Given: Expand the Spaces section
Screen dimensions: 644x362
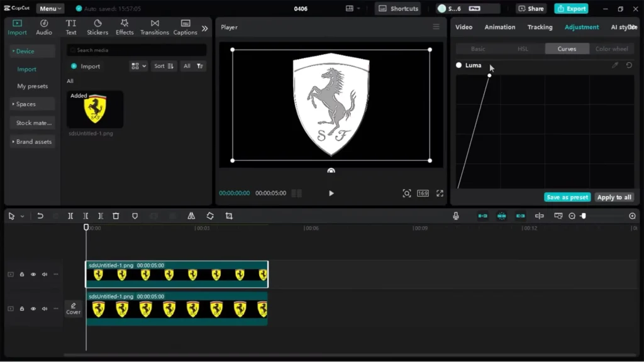Looking at the screenshot, I should [32, 104].
